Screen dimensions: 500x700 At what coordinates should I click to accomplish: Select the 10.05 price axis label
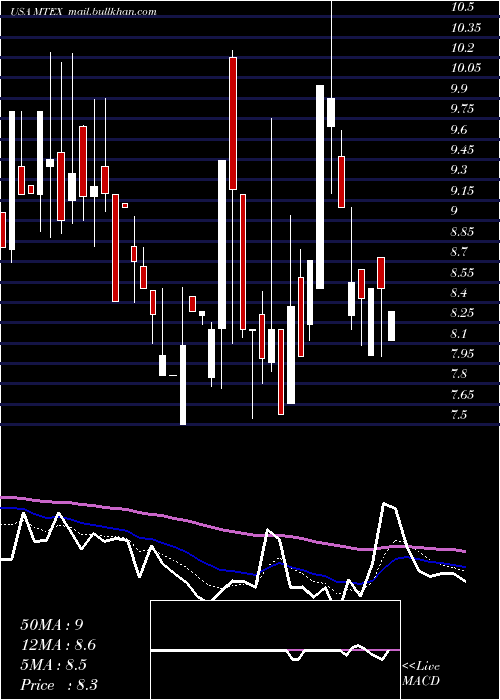(x=466, y=68)
